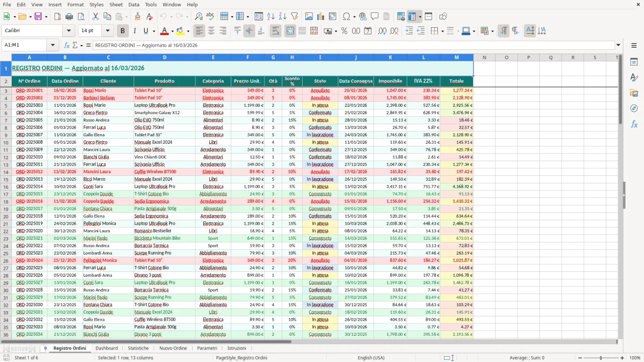The width and height of the screenshot is (644, 362).
Task: Open the Function Wizard fx icon
Action: click(x=67, y=45)
